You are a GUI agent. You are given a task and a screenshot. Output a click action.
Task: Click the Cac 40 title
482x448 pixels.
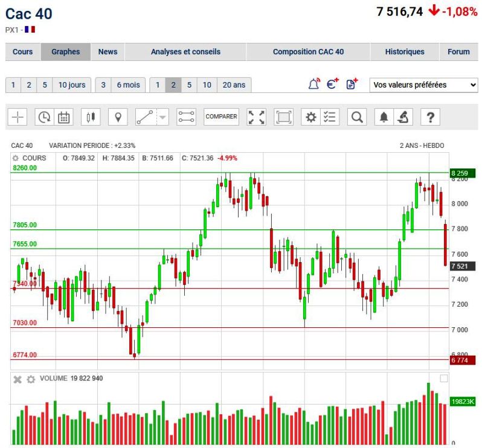[29, 14]
